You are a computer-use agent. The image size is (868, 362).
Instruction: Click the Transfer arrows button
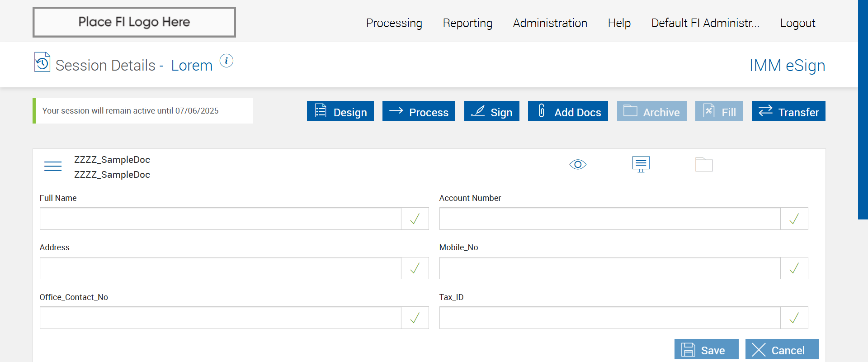coord(788,111)
